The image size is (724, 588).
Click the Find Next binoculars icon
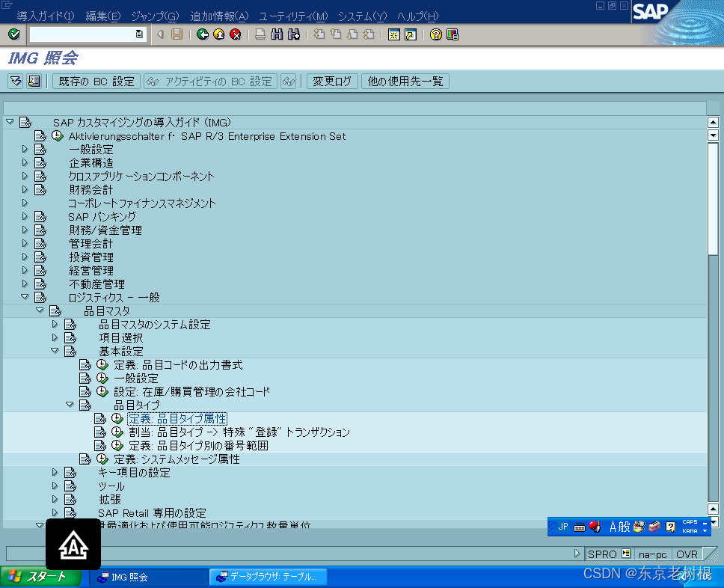[294, 34]
